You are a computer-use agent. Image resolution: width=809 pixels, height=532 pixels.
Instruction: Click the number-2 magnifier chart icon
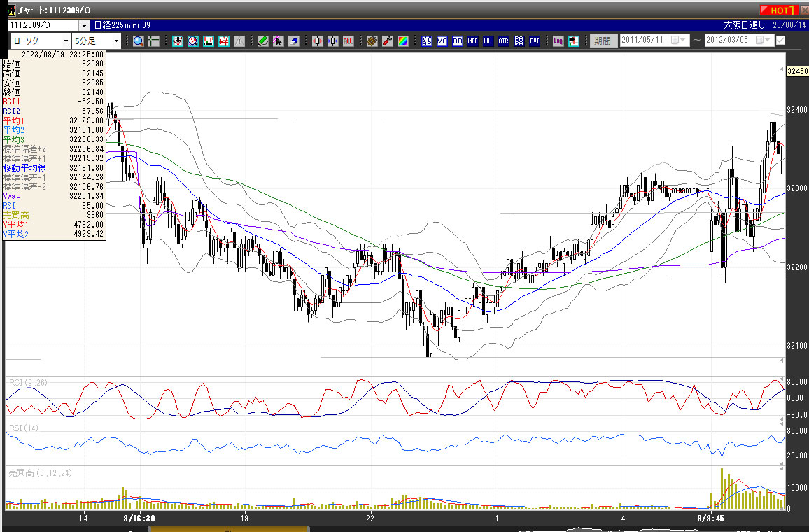point(193,41)
